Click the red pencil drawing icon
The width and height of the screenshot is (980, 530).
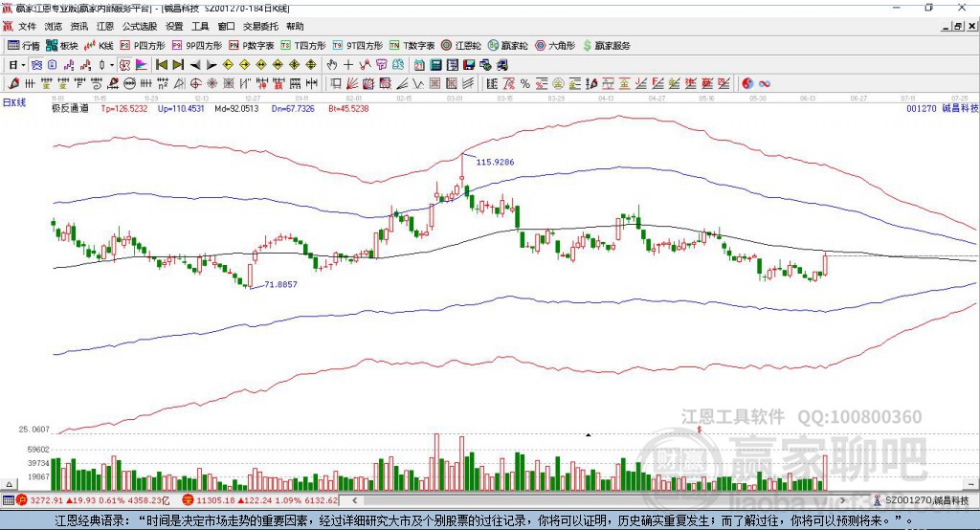[x=13, y=84]
